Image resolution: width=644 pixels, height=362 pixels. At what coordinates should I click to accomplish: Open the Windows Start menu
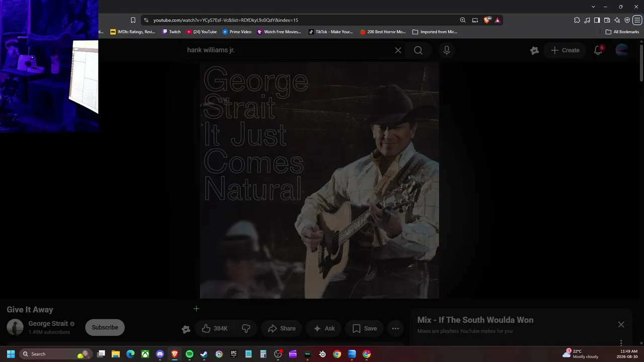pyautogui.click(x=11, y=354)
